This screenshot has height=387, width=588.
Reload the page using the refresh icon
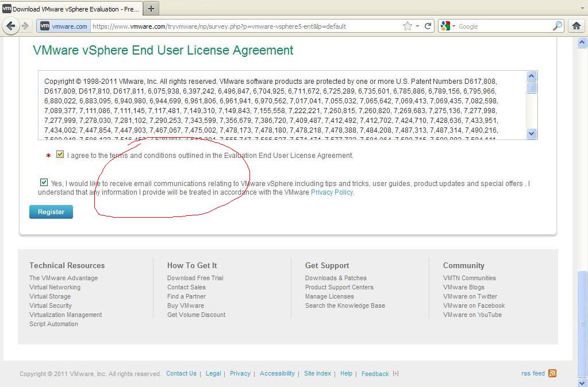(x=428, y=26)
